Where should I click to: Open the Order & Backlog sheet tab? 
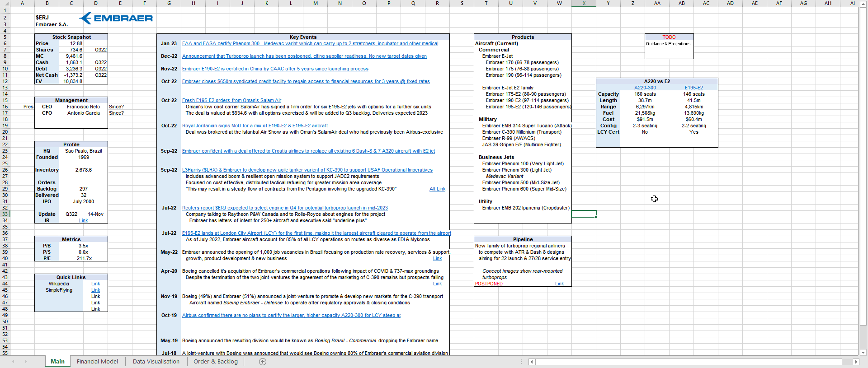(215, 362)
